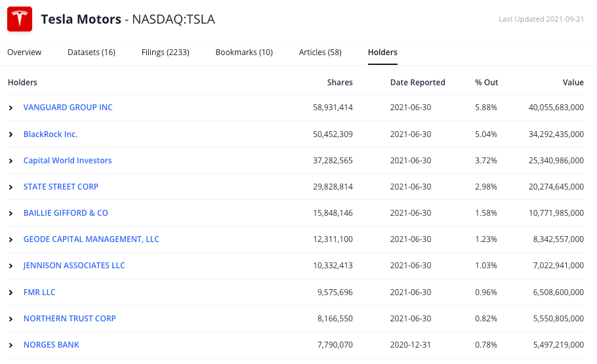Expand the BAILLIE GIFFORD & CO row
597x364 pixels.
click(x=10, y=213)
